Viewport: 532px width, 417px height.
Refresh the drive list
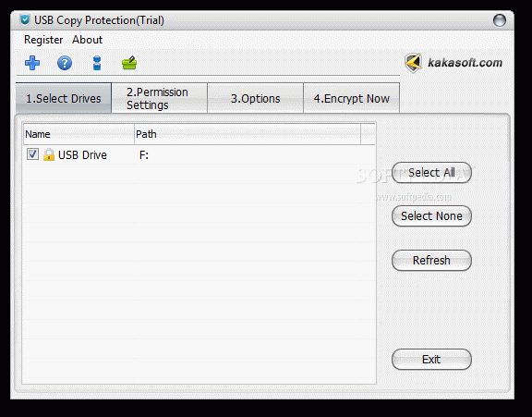pyautogui.click(x=431, y=261)
